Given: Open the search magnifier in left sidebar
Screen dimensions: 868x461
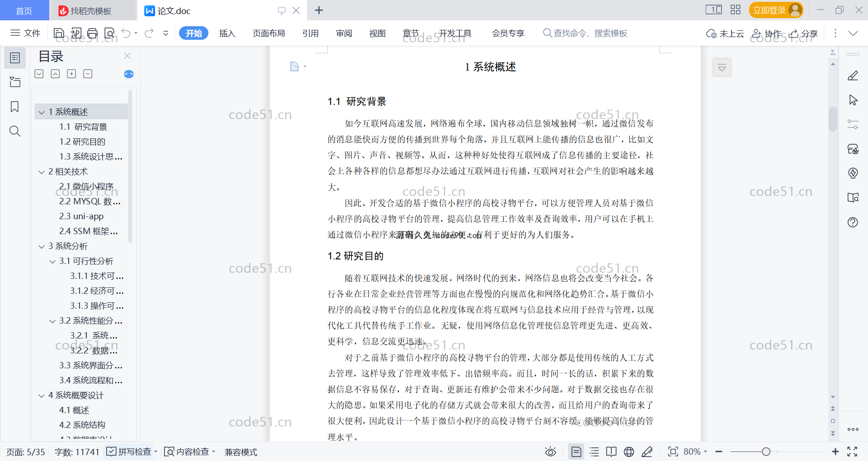Looking at the screenshot, I should click(15, 131).
